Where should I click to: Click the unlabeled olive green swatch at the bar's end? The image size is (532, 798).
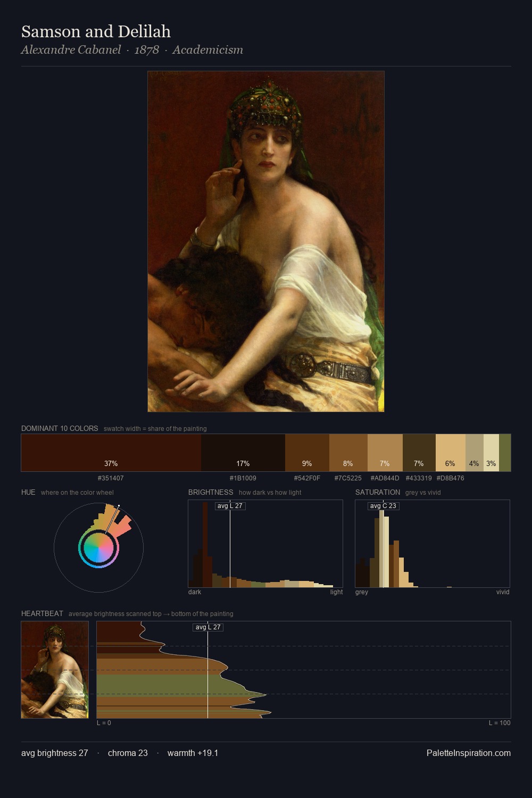[x=505, y=453]
